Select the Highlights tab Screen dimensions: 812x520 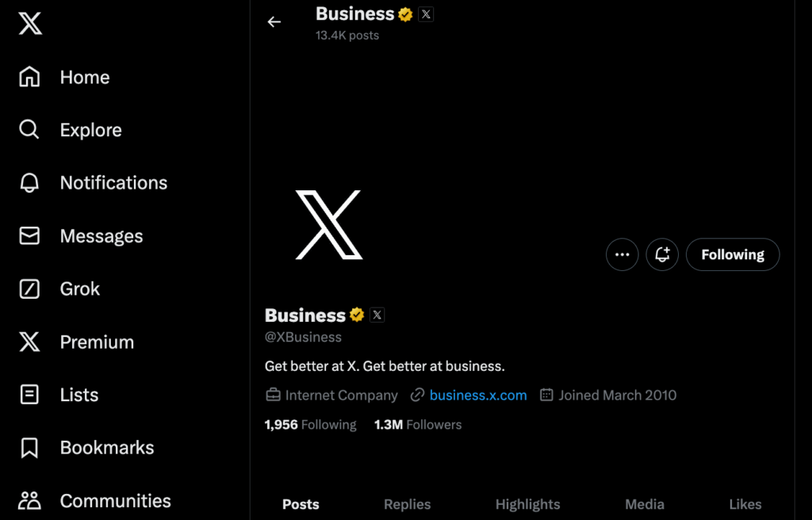click(527, 504)
